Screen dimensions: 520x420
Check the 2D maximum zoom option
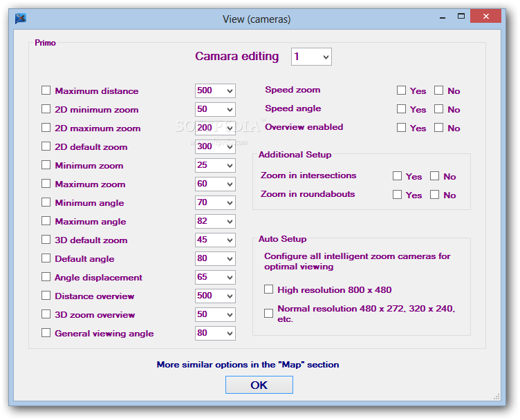pyautogui.click(x=46, y=128)
